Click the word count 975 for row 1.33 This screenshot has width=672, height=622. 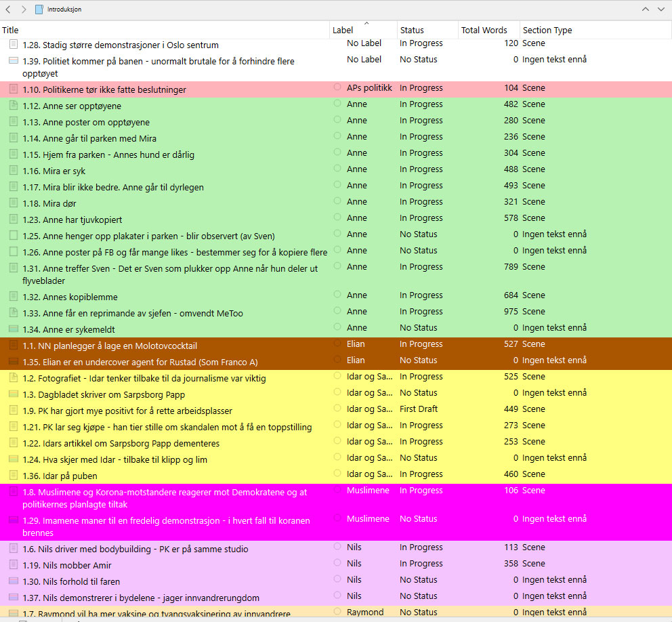[x=511, y=311]
